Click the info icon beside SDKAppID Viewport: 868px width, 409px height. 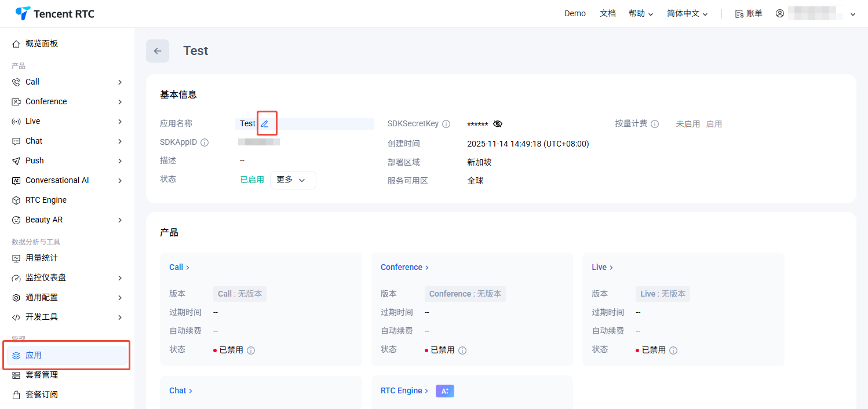point(205,143)
